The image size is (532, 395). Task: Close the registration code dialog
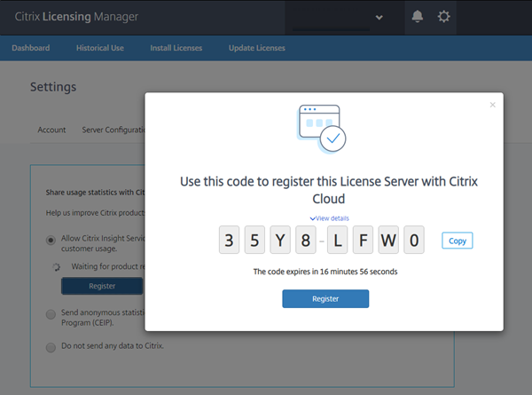(x=493, y=105)
